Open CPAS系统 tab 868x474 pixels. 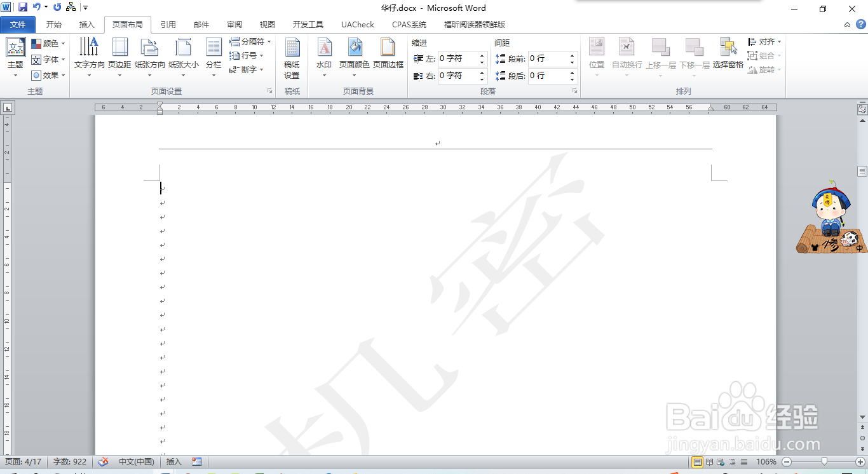tap(409, 25)
